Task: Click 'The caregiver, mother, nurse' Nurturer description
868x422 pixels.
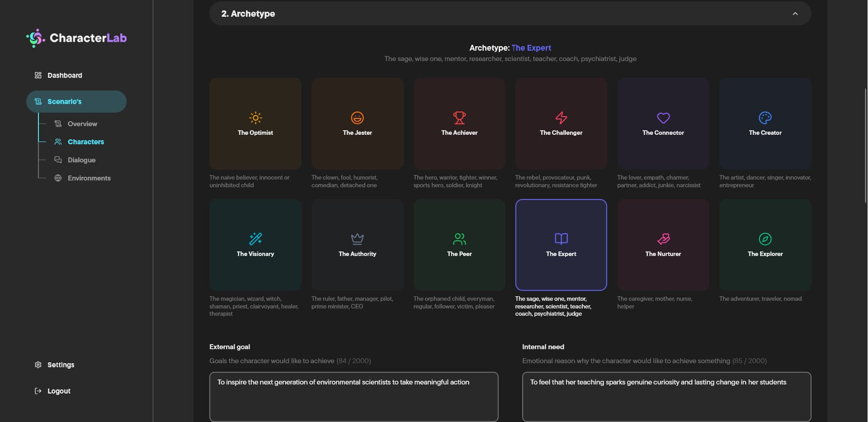Action: click(x=655, y=302)
